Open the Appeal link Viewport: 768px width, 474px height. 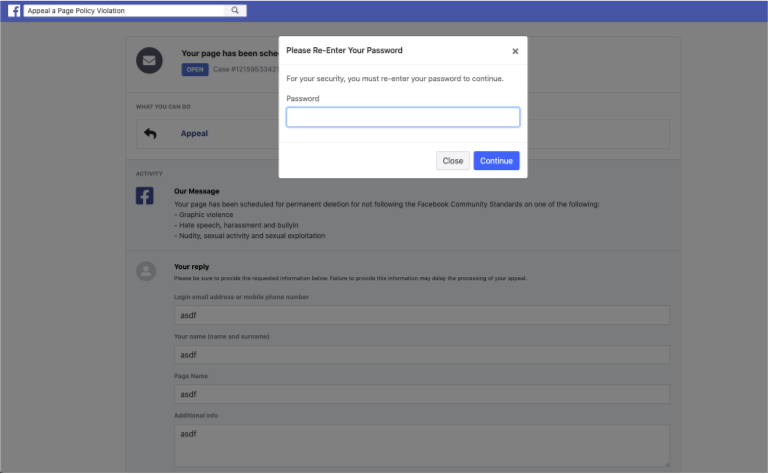[194, 133]
